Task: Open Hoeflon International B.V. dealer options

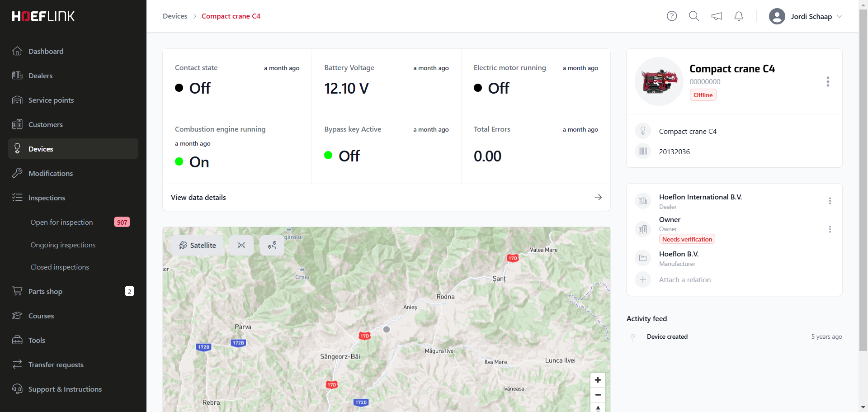Action: point(830,201)
